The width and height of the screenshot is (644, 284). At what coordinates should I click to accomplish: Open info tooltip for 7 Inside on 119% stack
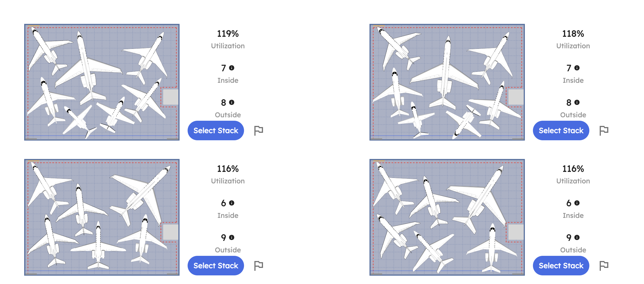(232, 68)
